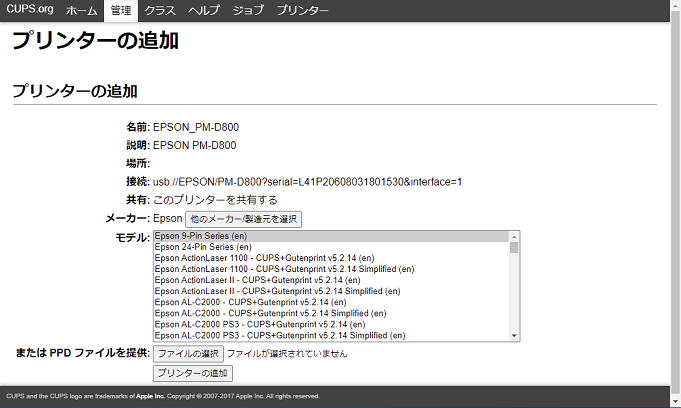Click the name value EPSON_PM-D800

pyautogui.click(x=196, y=127)
